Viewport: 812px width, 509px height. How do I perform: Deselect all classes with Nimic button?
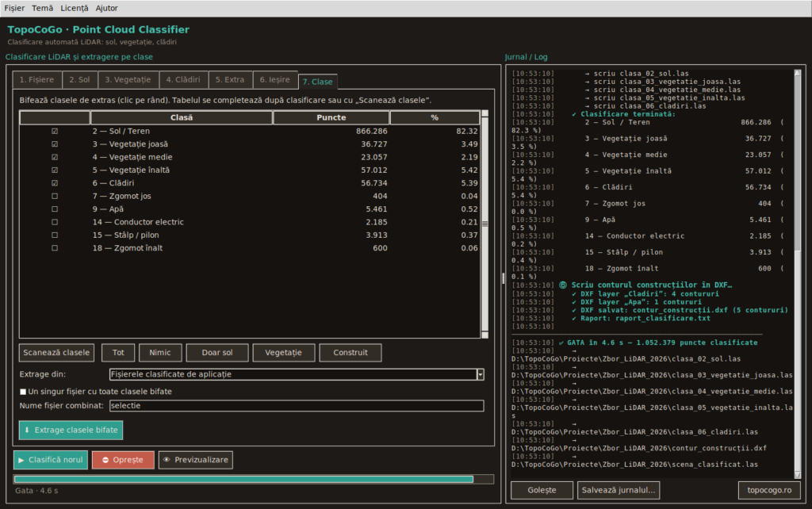tap(160, 353)
